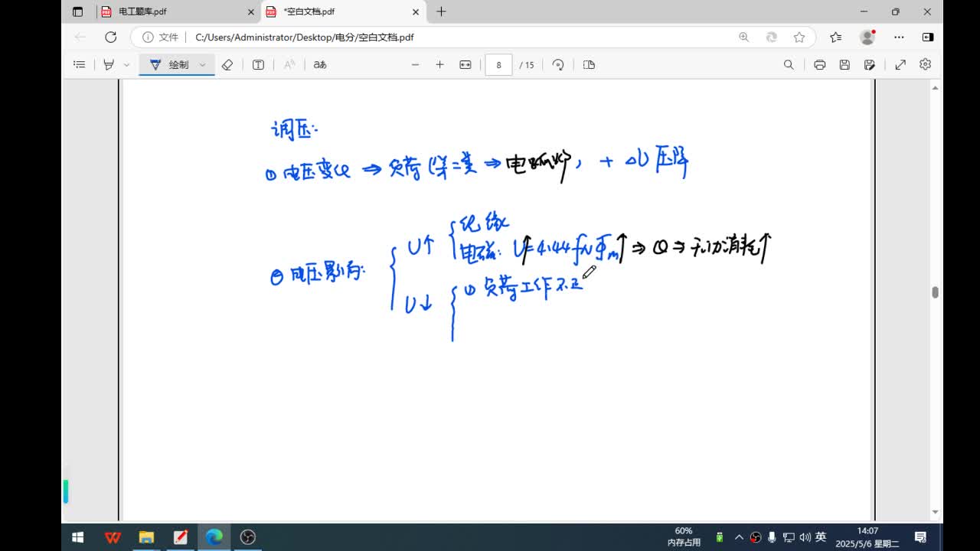This screenshot has height=551, width=980.
Task: Switch to the 电工题库.pdf tab
Action: pyautogui.click(x=178, y=11)
